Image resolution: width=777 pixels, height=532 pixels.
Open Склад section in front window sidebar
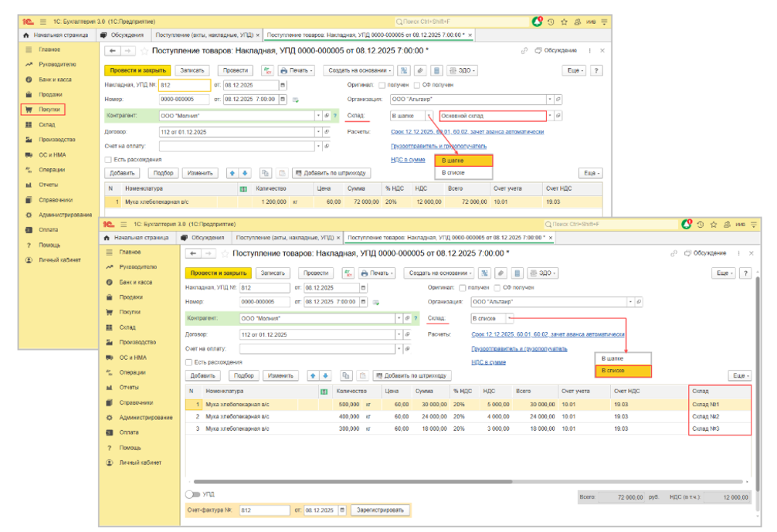click(x=121, y=327)
